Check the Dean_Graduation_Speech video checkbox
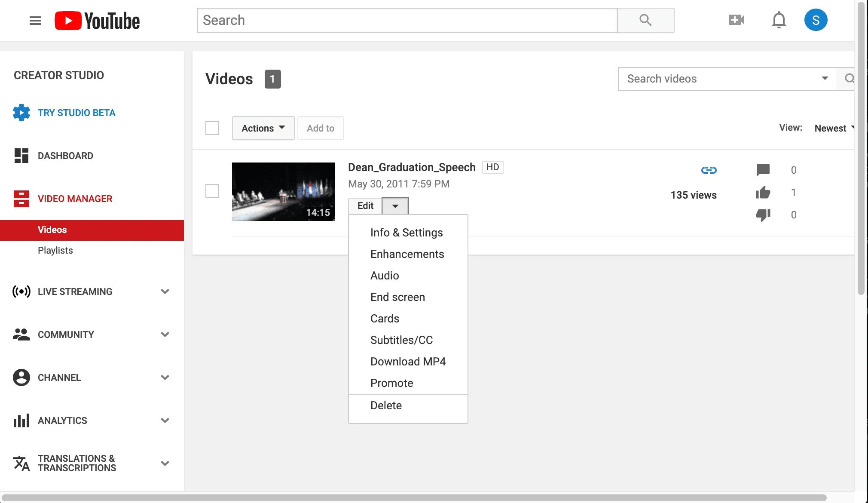Screen dimensions: 868x503 coord(212,191)
